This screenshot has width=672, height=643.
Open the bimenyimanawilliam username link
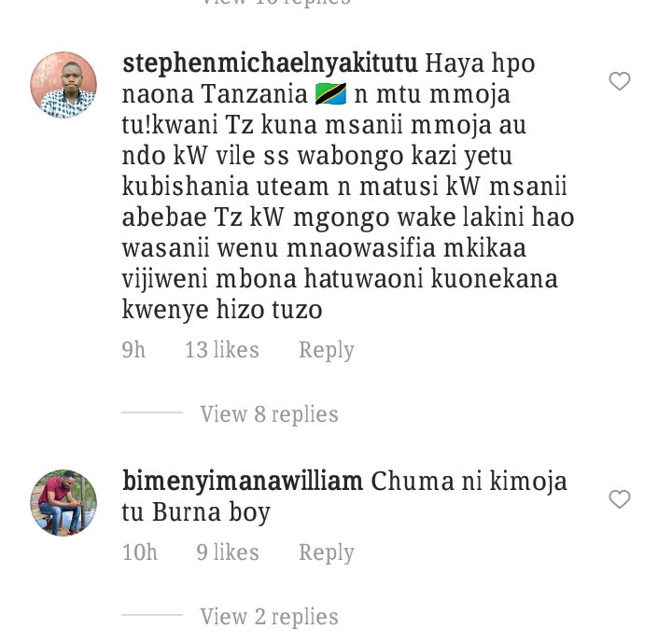click(242, 481)
